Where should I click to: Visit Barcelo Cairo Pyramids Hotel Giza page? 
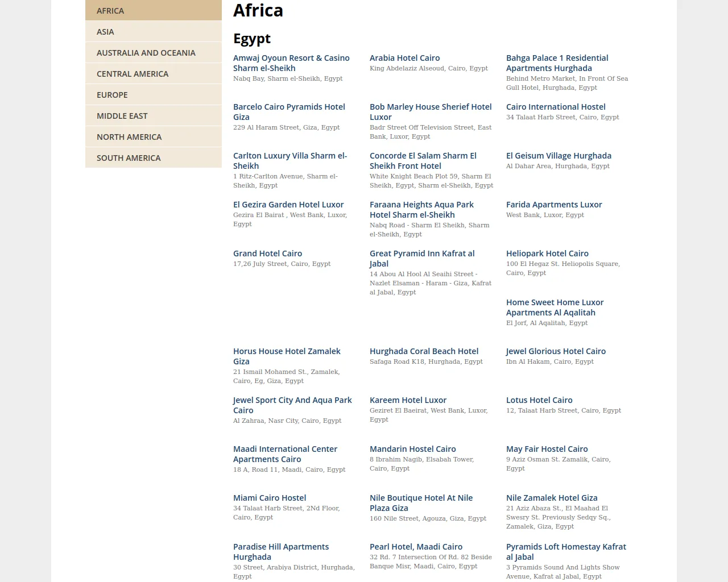[x=289, y=112]
